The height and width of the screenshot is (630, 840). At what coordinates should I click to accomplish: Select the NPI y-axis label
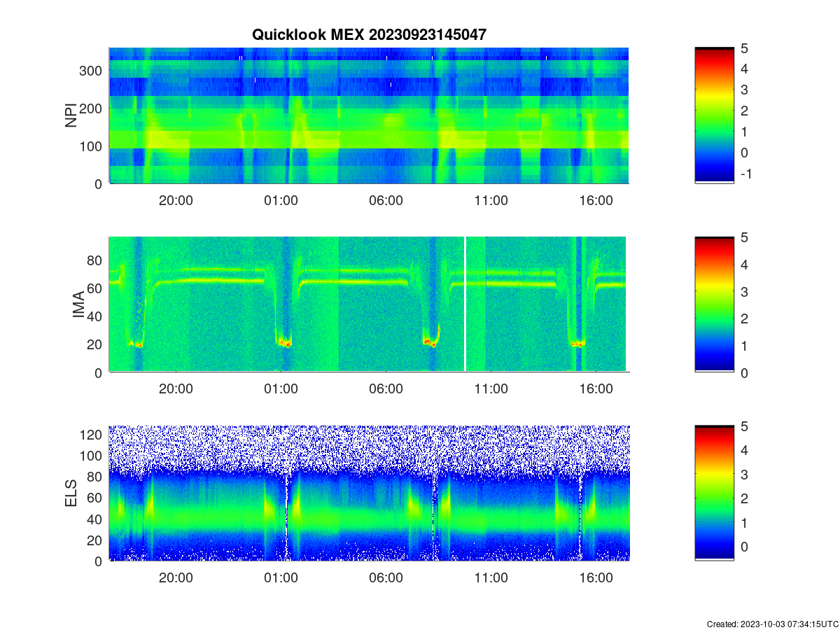(71, 115)
